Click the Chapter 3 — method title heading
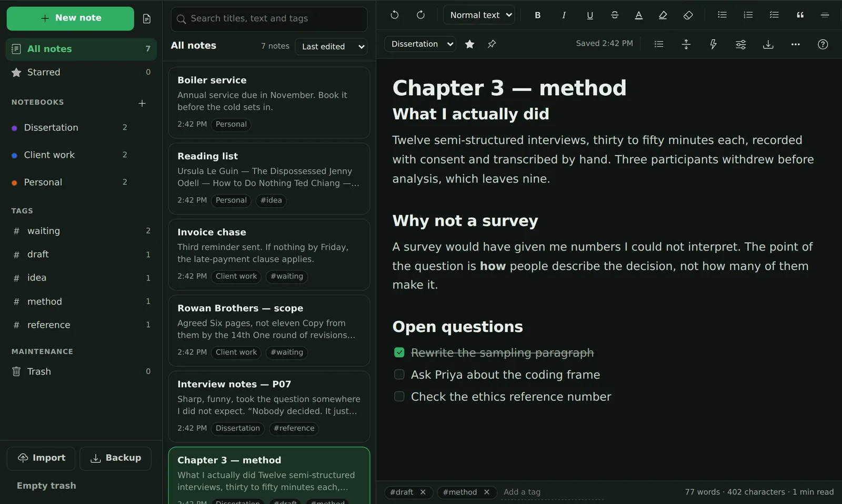The width and height of the screenshot is (842, 504). point(509,88)
